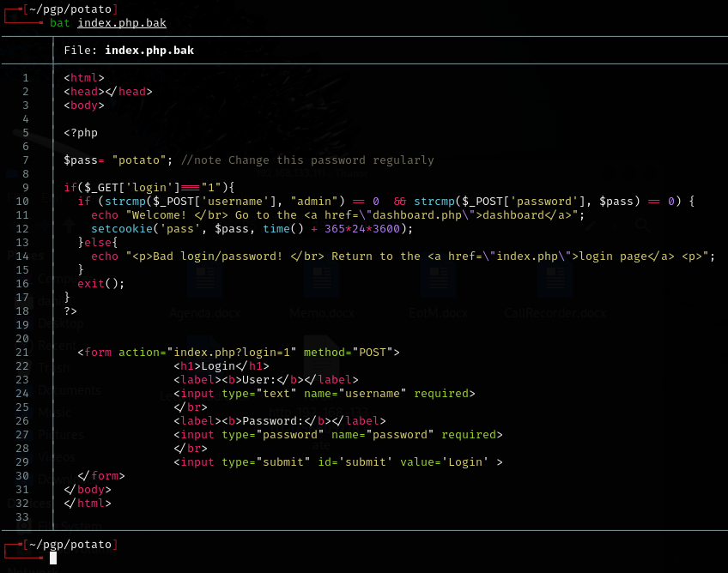Click the exit() statement
Screen dimensions: 728x573
100,284
